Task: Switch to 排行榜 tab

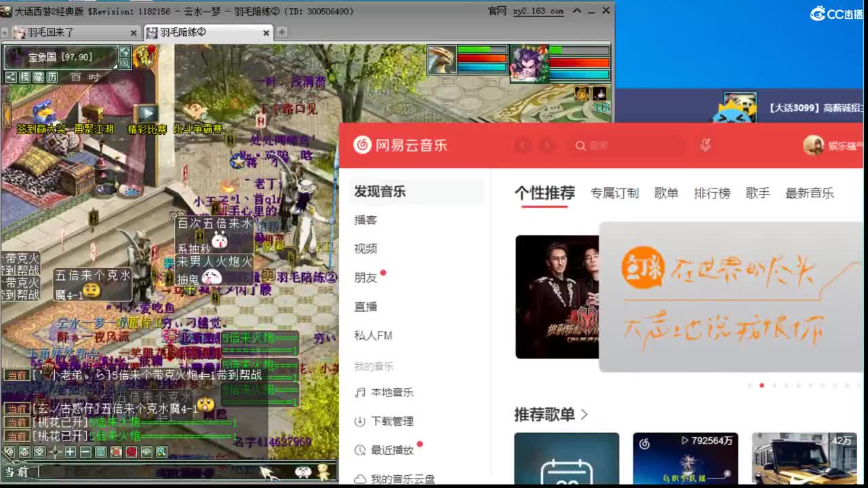Action: coord(712,193)
